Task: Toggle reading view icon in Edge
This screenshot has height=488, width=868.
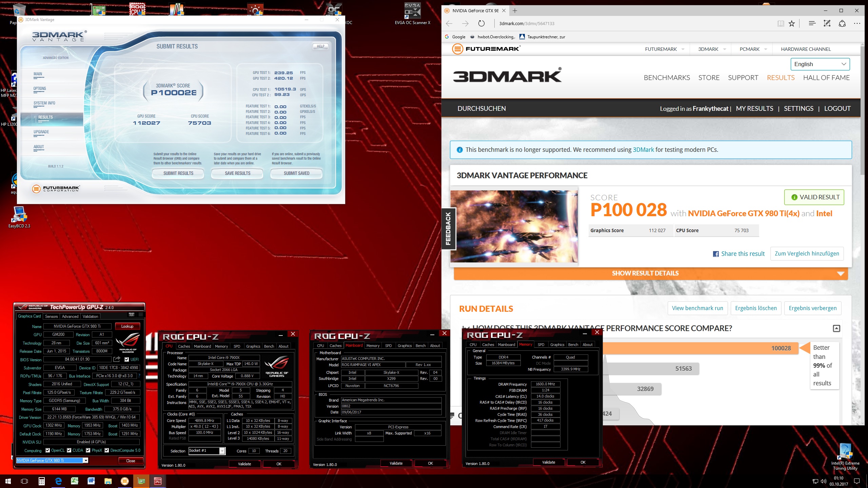Action: pyautogui.click(x=781, y=23)
